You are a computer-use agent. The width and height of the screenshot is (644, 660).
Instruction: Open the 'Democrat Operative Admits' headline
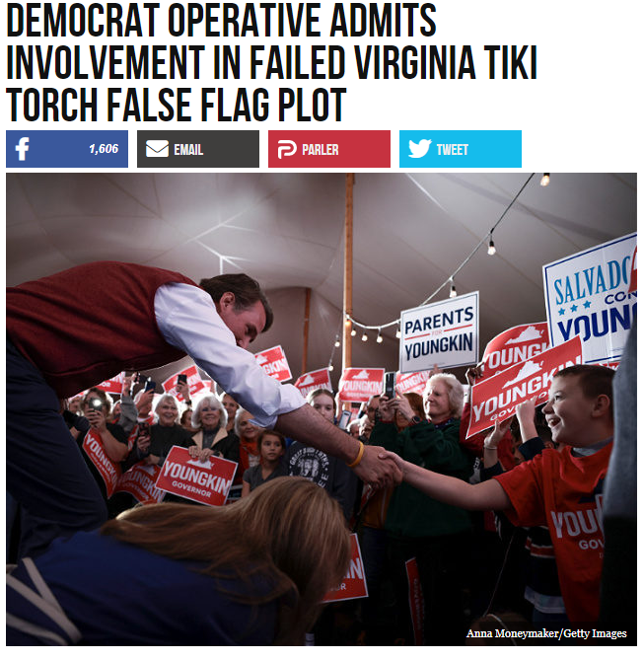tap(221, 21)
